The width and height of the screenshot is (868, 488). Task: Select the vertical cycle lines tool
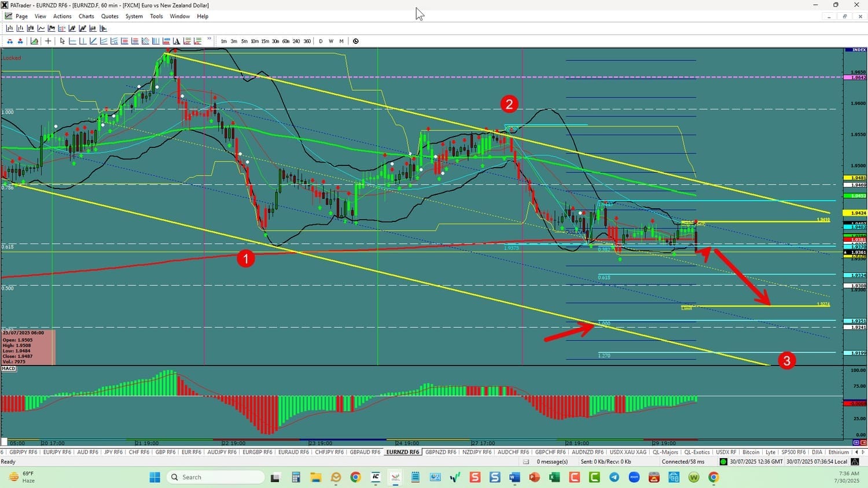coord(156,41)
